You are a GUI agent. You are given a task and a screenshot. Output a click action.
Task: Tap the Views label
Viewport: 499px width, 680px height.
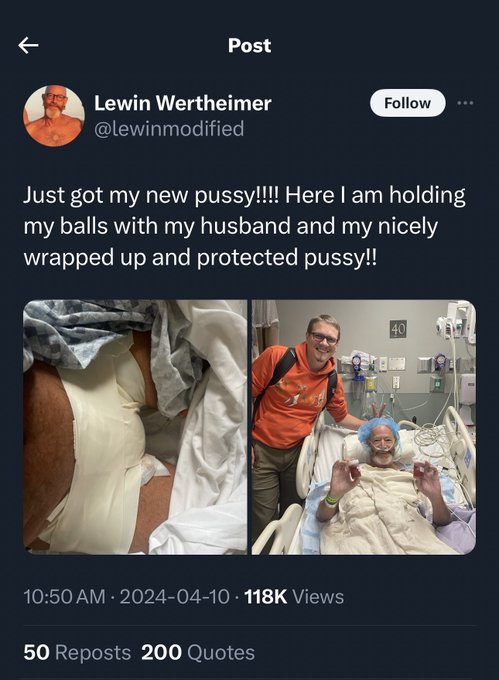(319, 597)
